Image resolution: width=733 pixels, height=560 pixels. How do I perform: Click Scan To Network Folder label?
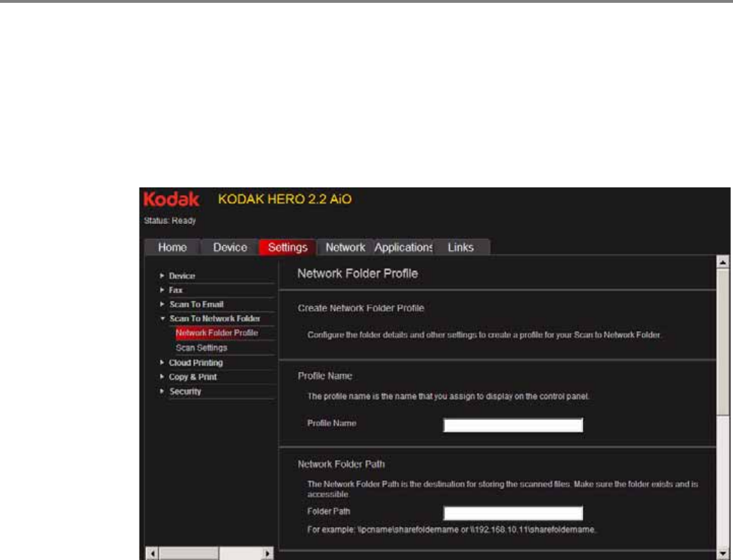[214, 318]
